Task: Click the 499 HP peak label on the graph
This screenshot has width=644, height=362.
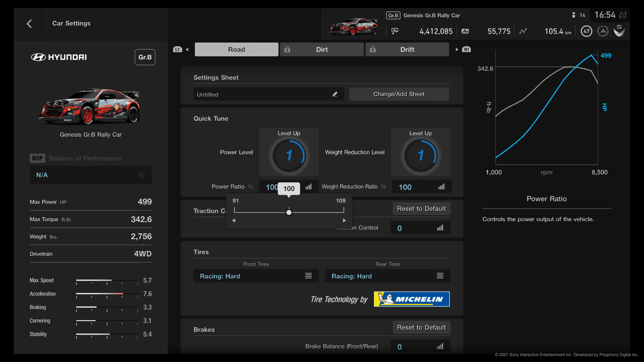Action: click(606, 56)
